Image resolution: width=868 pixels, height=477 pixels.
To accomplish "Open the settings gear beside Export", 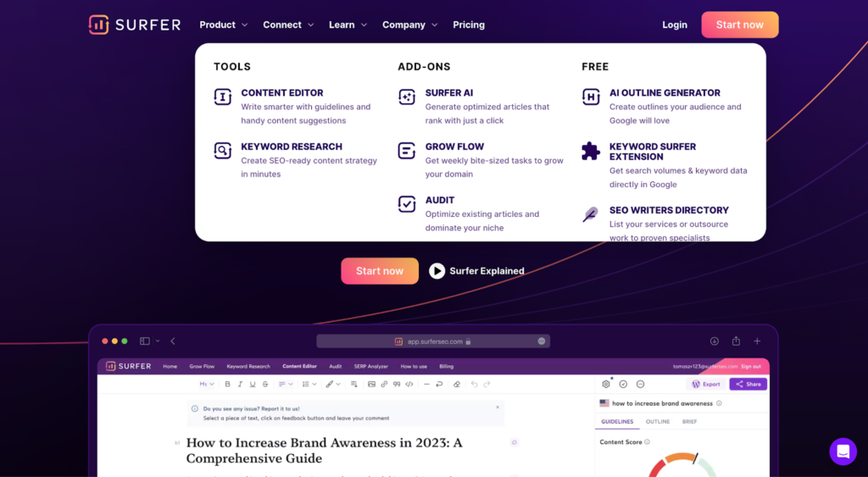I will (x=605, y=384).
